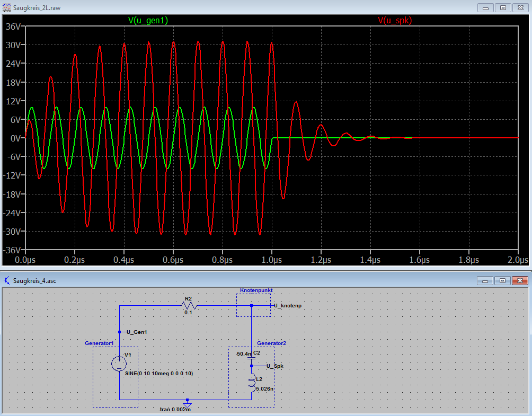Viewport: 532px width, 416px height.
Task: Maximize the Saugkreis_2L.raw waveform window
Action: pos(503,7)
